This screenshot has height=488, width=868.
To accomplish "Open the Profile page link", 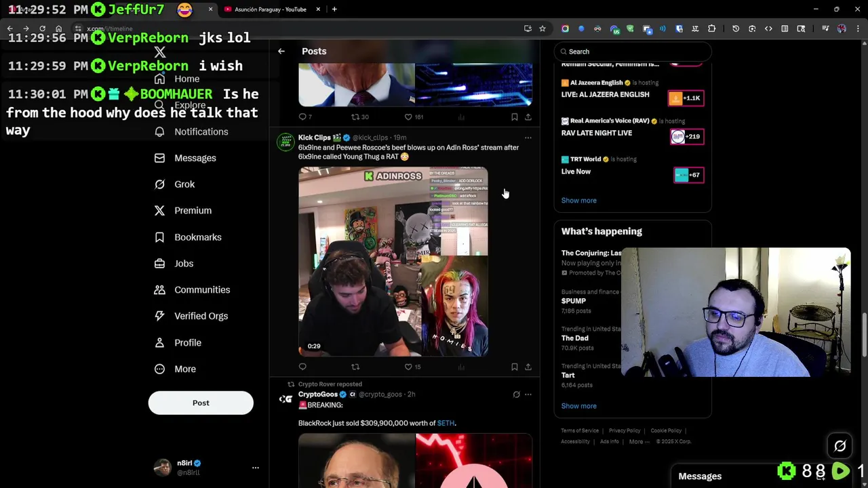I will 188,342.
